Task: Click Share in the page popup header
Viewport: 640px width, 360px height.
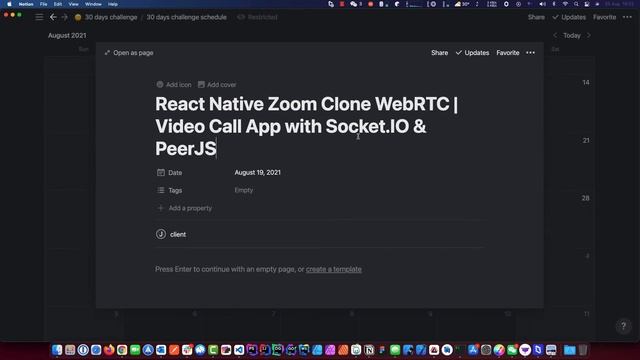Action: pos(439,53)
